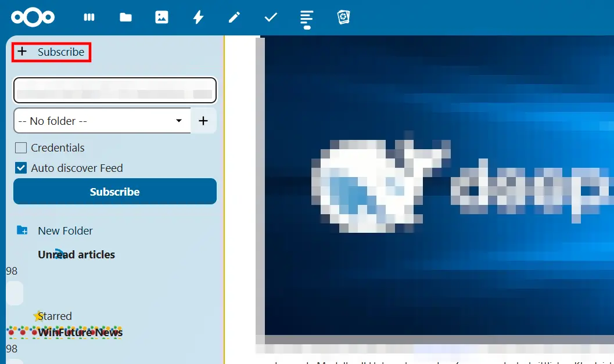Screen dimensions: 614x364
Task: Open the Notes pencil app
Action: pyautogui.click(x=234, y=17)
